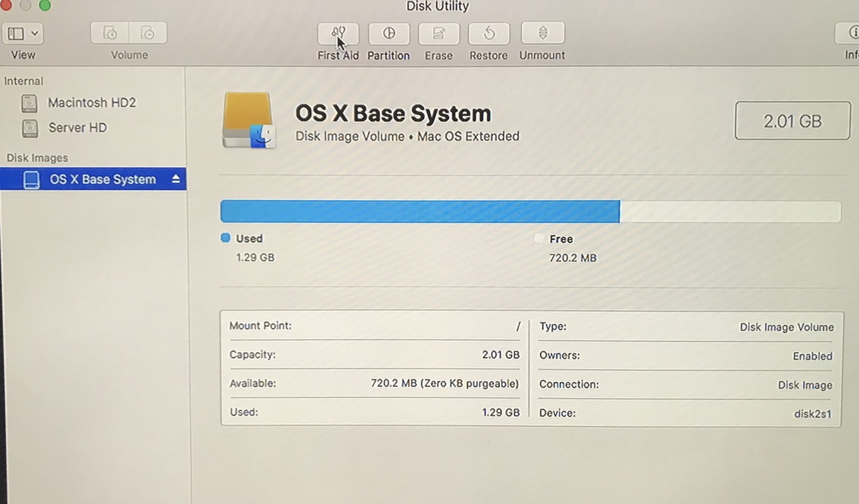The width and height of the screenshot is (859, 504).
Task: Click the disk2s1 device value
Action: [812, 413]
